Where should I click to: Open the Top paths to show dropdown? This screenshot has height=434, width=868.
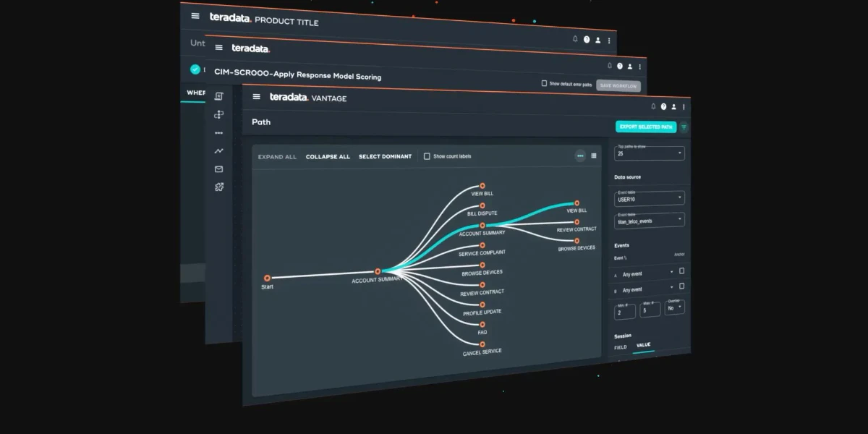[x=649, y=153]
